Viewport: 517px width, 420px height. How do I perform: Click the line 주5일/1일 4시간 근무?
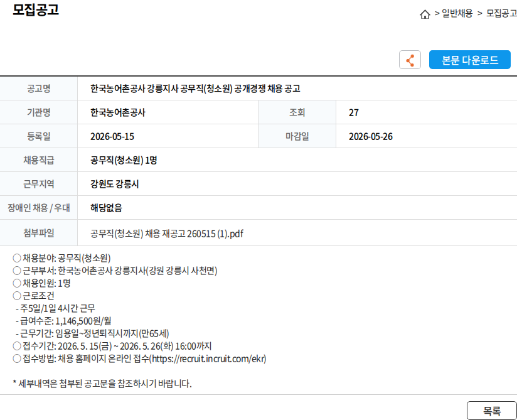[55, 308]
